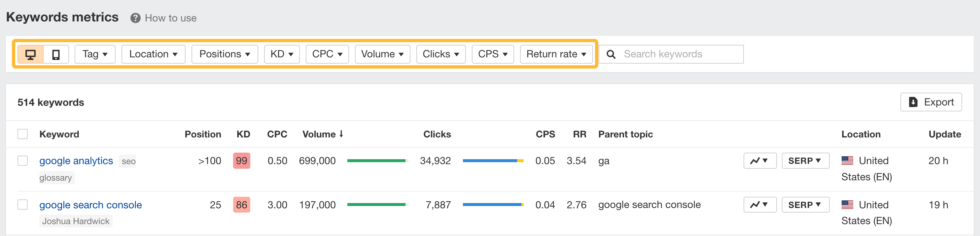
Task: Click the parent topic 'google search console'
Action: click(649, 205)
